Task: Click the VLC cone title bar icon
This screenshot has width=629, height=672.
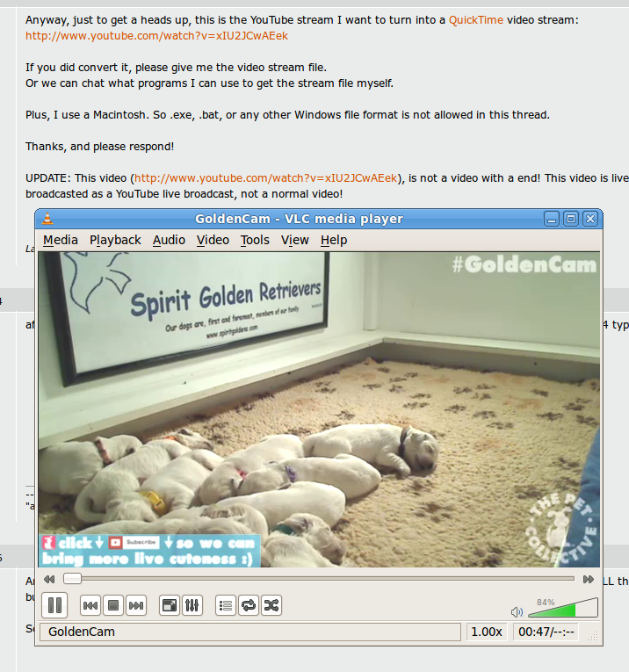Action: 47,219
